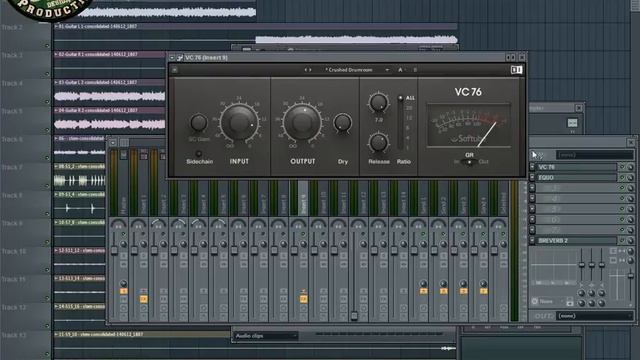The width and height of the screenshot is (640, 360).
Task: Click the Master track pan knob
Action: pyautogui.click(x=118, y=224)
